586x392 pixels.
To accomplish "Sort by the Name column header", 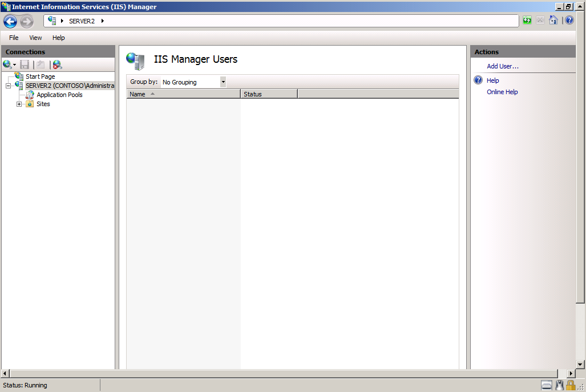I will [x=183, y=94].
